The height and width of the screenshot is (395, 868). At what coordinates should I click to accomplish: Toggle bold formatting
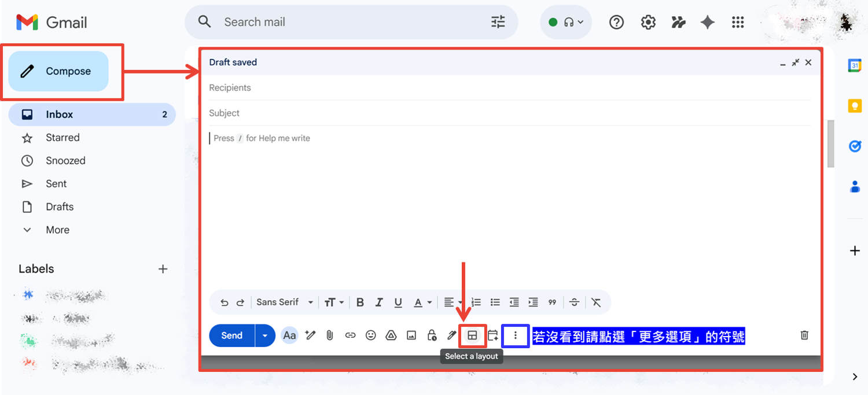coord(360,302)
